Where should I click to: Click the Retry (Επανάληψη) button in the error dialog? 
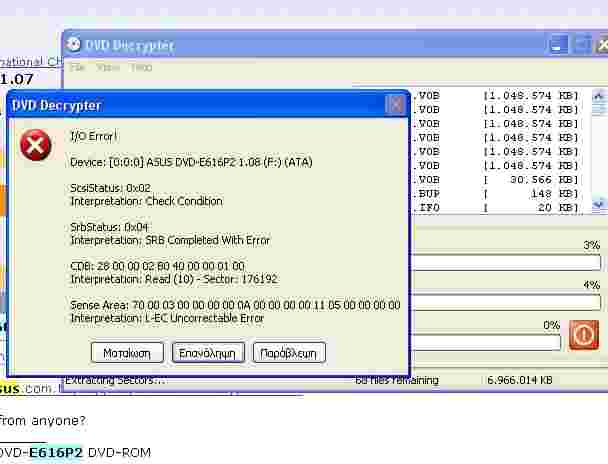208,353
